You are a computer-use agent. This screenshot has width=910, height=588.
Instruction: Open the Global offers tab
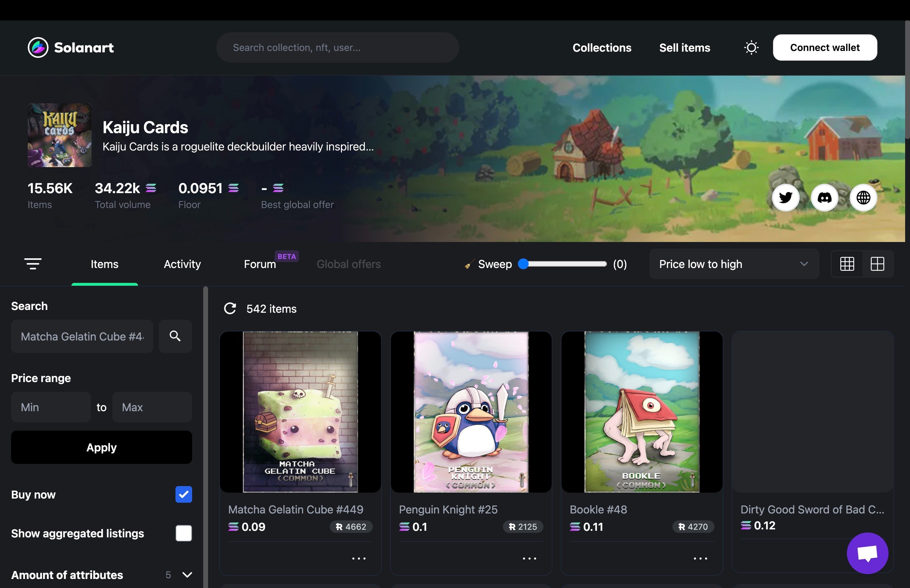pyautogui.click(x=349, y=264)
